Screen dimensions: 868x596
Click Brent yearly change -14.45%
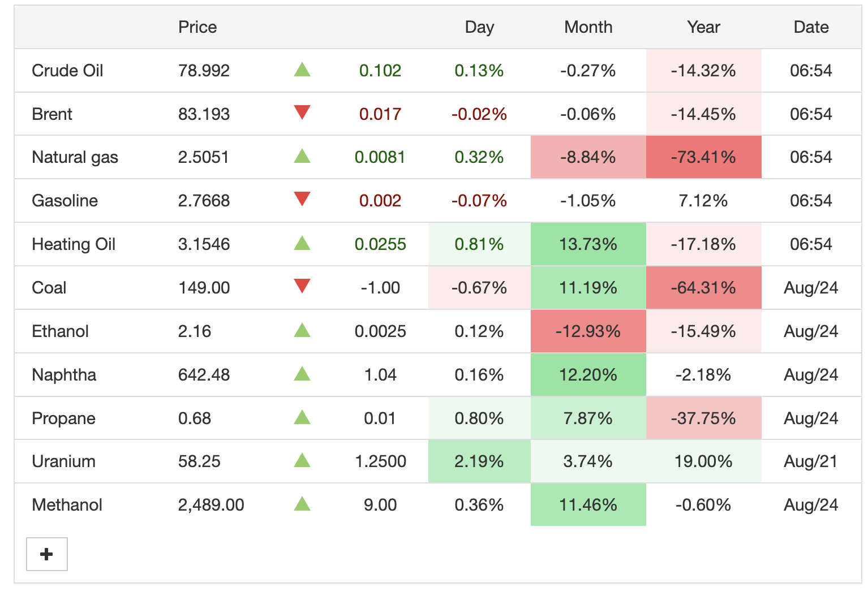(703, 114)
